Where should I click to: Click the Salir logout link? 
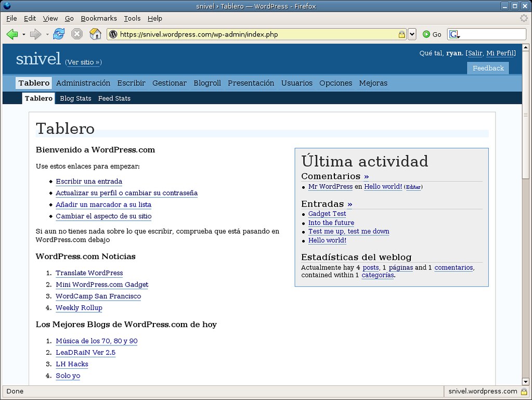click(x=475, y=53)
